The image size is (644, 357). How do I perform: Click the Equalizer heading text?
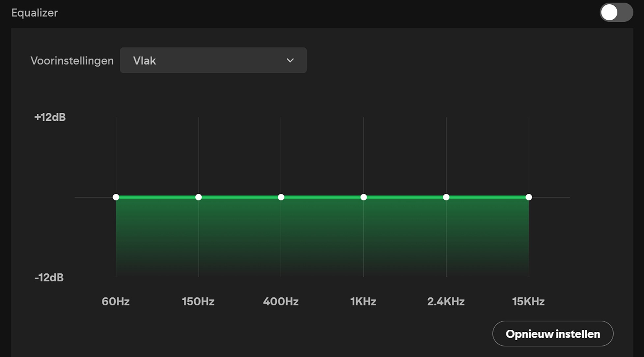click(x=35, y=13)
